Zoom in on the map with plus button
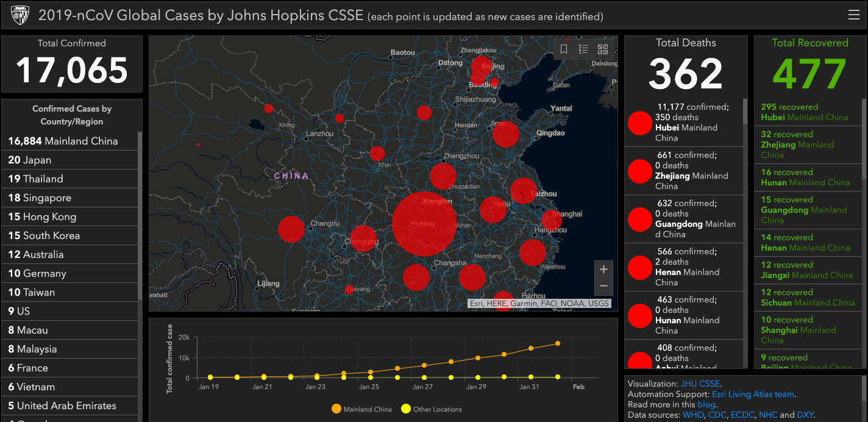Image resolution: width=868 pixels, height=422 pixels. pyautogui.click(x=603, y=270)
